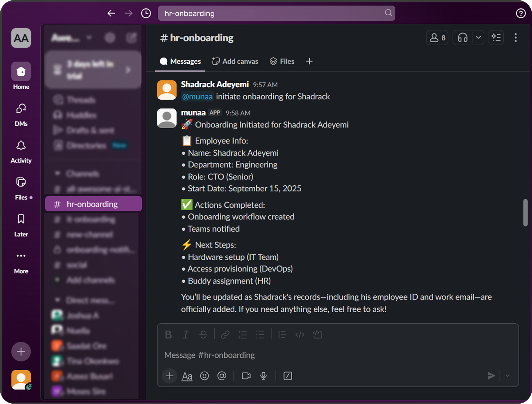Record a video clip
This screenshot has height=404, width=532.
click(246, 376)
